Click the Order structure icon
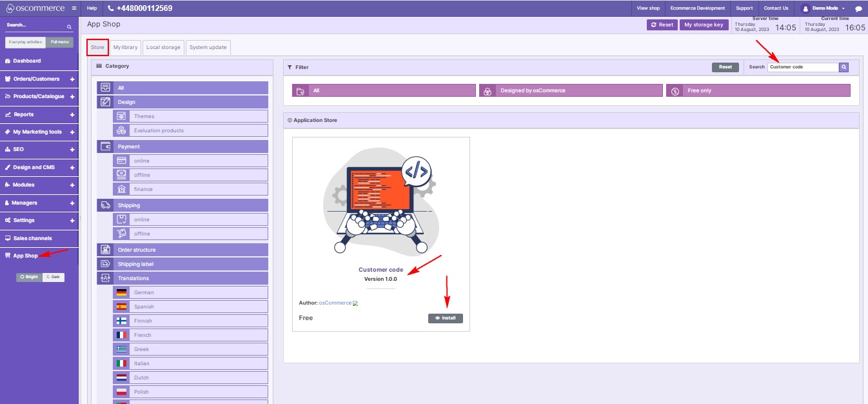Screen dimensions: 868x404 [105, 250]
